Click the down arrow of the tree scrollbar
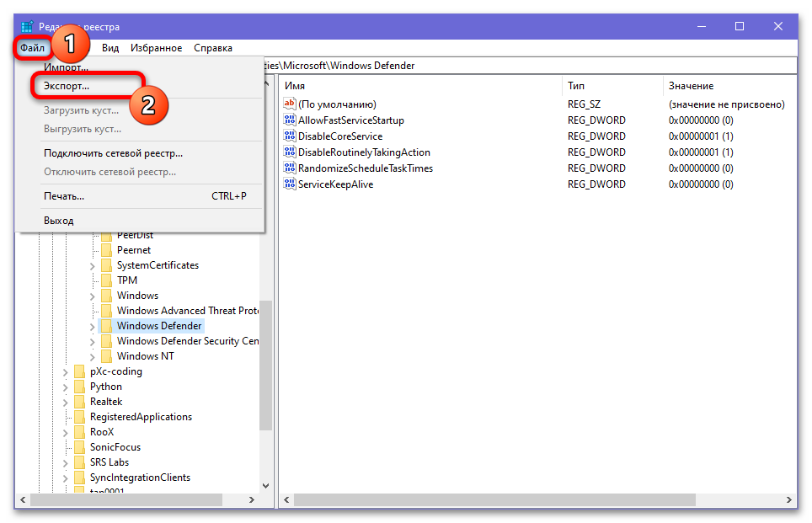Viewport: 812px width, 523px height. (x=265, y=486)
